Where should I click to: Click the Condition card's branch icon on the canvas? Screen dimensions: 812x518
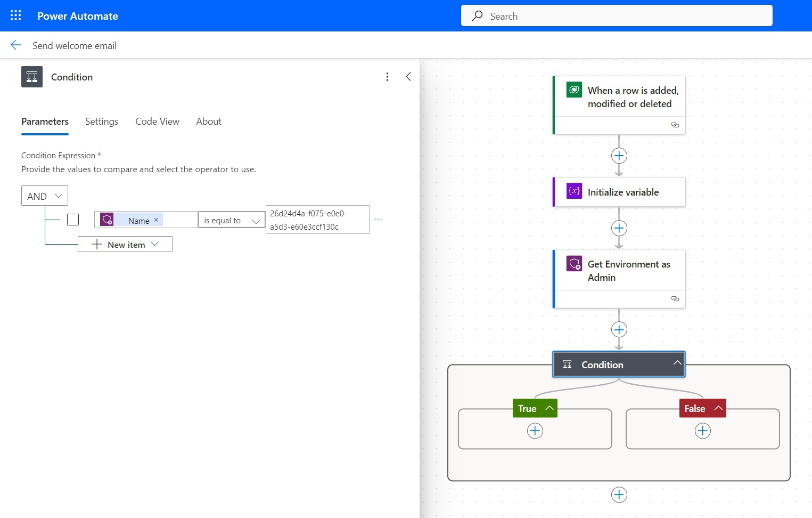pyautogui.click(x=568, y=365)
